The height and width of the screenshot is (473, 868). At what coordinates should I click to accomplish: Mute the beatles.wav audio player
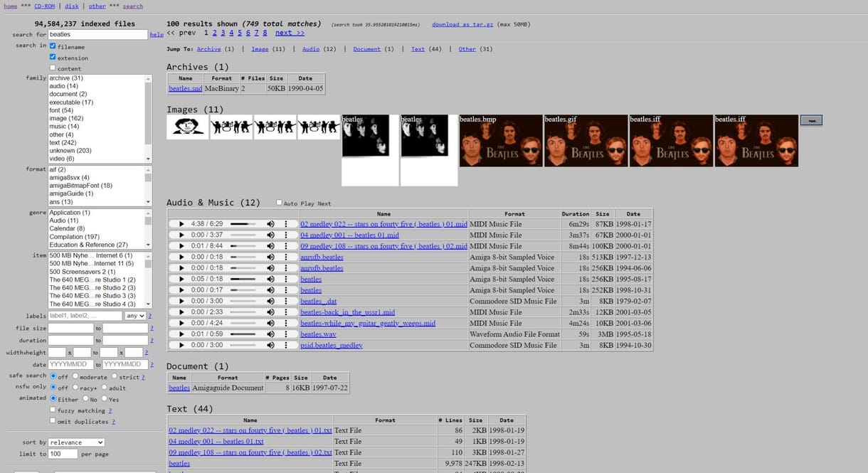click(x=270, y=334)
